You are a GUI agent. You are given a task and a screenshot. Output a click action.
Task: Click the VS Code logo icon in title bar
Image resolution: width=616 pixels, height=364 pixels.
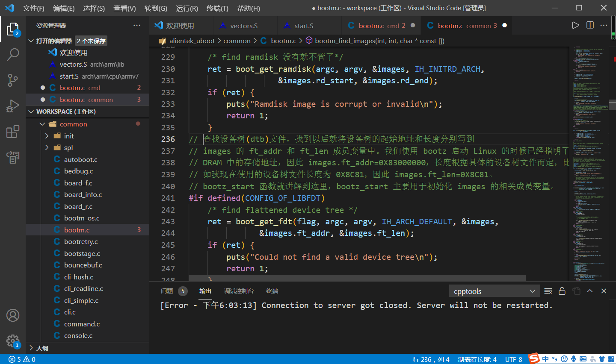pos(9,8)
